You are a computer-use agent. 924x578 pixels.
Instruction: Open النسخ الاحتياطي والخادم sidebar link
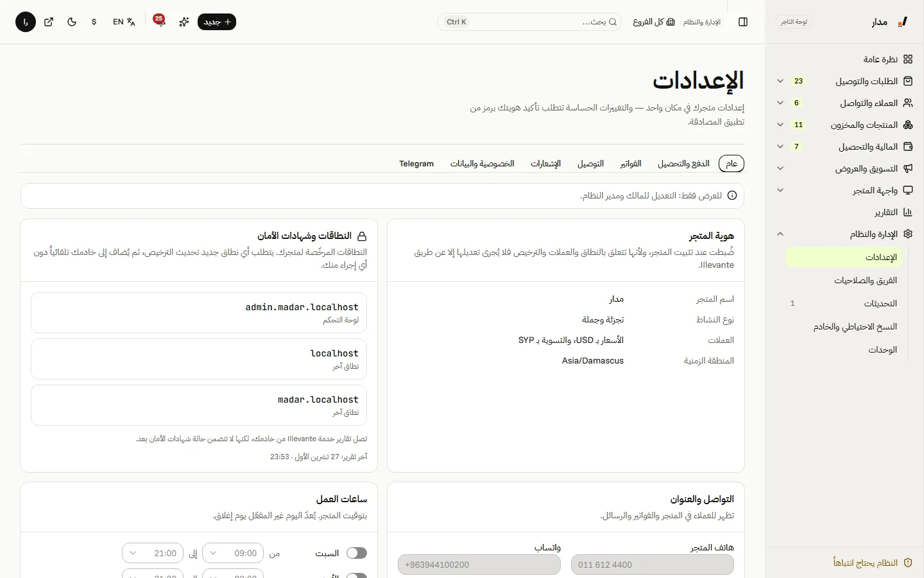coord(855,327)
